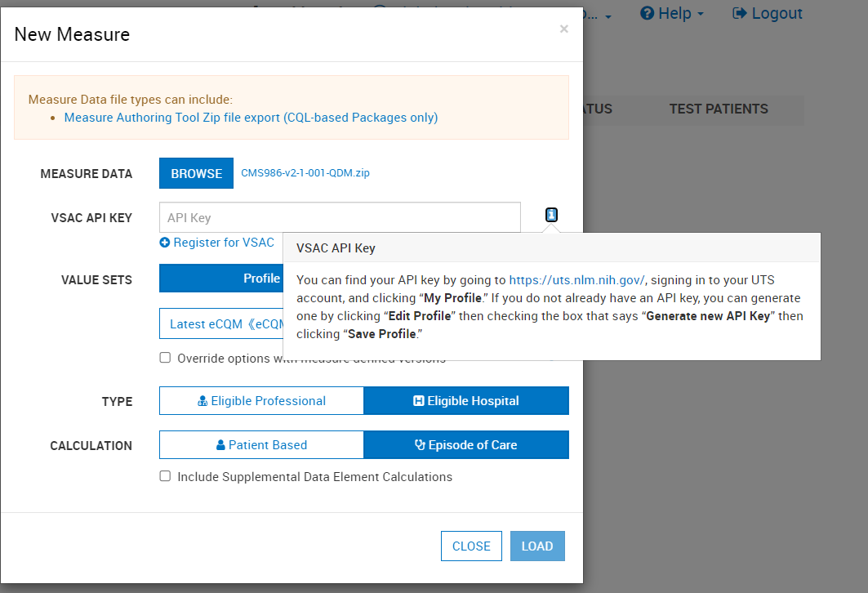Open the Test Patients tab
The height and width of the screenshot is (593, 868).
(719, 109)
